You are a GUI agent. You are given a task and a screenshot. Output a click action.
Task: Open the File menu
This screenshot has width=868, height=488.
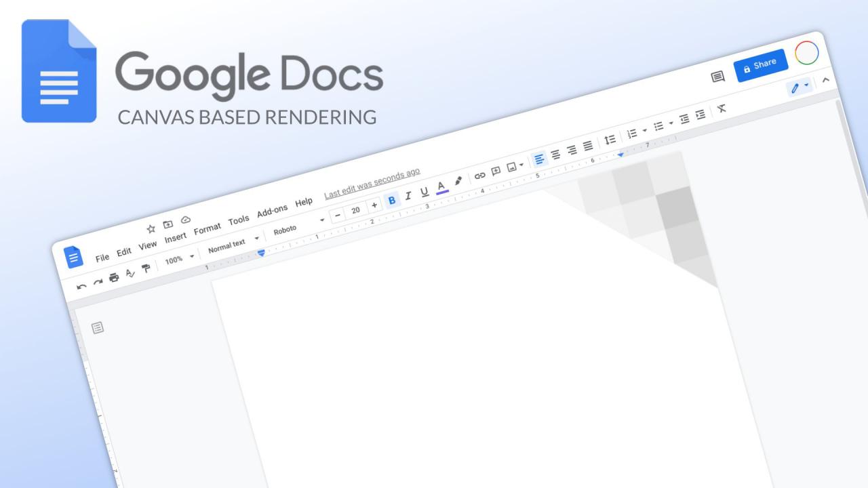point(102,258)
